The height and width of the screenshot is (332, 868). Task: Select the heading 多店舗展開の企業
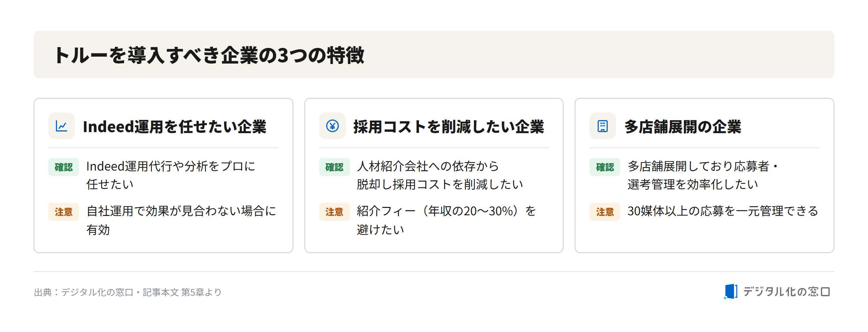[683, 127]
